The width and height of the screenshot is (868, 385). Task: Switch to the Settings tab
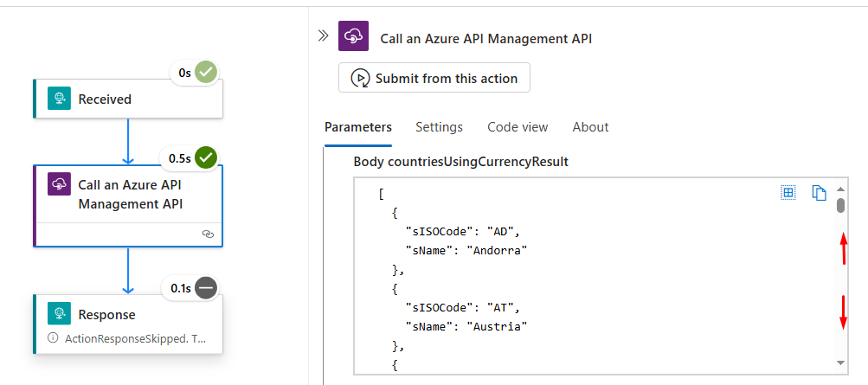tap(439, 127)
